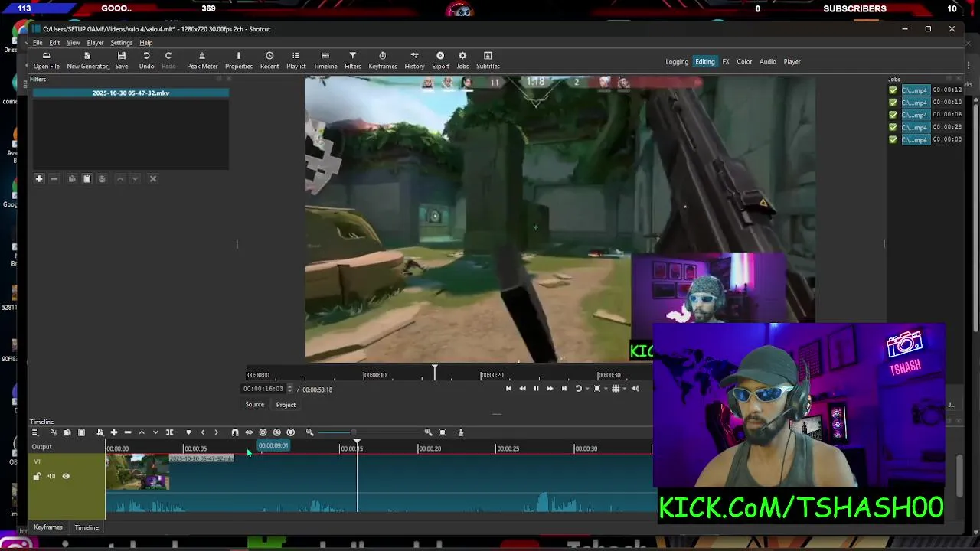The height and width of the screenshot is (551, 980).
Task: Open the Subtitles panel
Action: [x=488, y=60]
